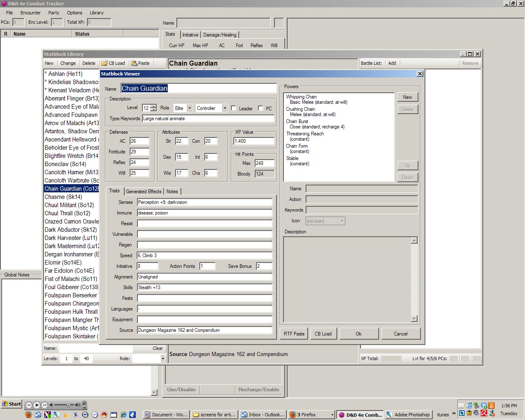Image resolution: width=525 pixels, height=420 pixels.
Task: Enable the Leader checkbox
Action: coord(233,108)
